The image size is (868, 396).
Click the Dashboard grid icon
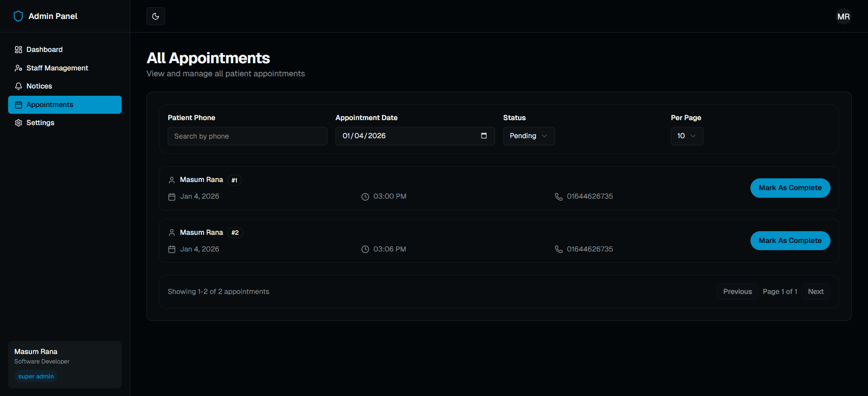tap(19, 50)
